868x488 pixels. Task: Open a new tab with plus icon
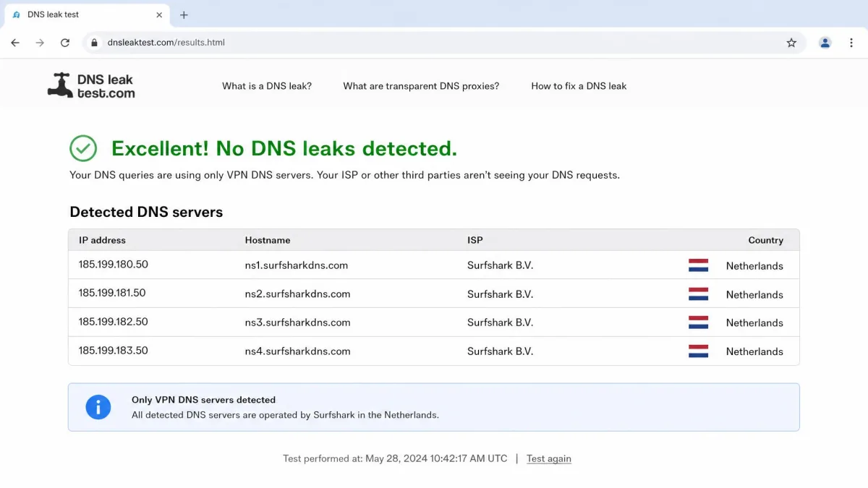[x=184, y=14]
